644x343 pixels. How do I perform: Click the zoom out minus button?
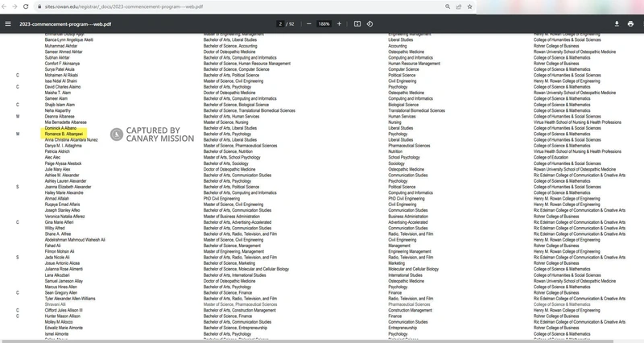[309, 24]
